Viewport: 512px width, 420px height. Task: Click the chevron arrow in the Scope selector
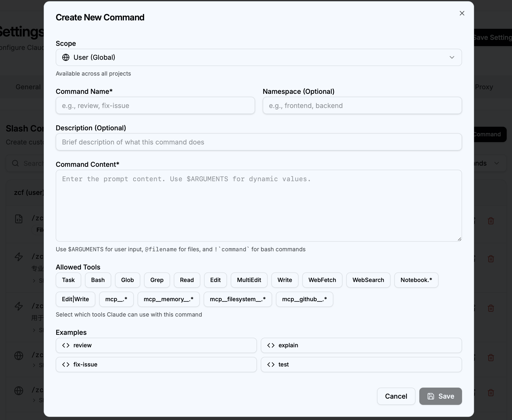point(452,57)
